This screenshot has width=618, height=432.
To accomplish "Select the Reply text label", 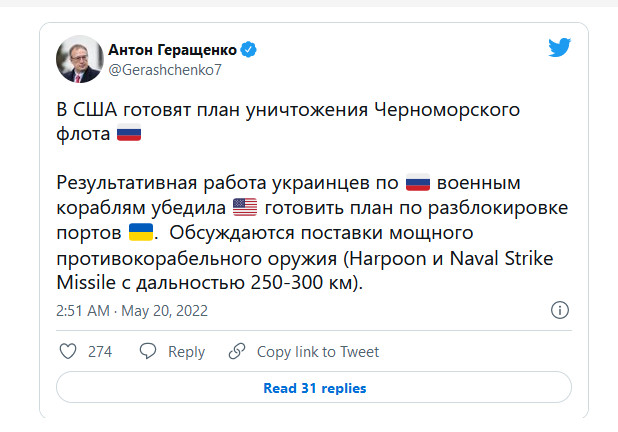I will [x=186, y=351].
